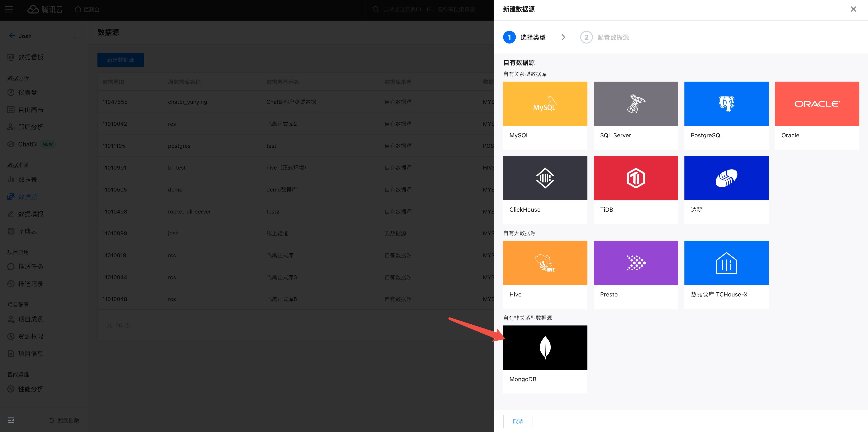Click the 取消 cancel button
Viewport: 868px width, 432px height.
[x=518, y=422]
